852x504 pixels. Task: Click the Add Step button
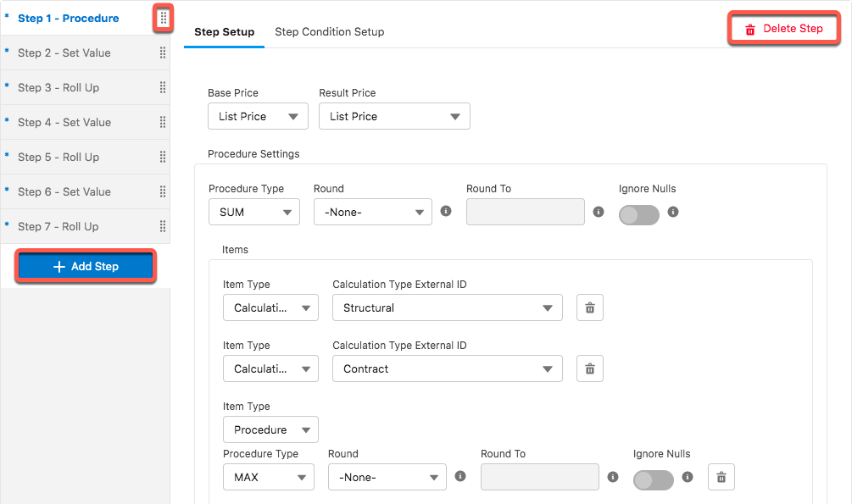[x=85, y=266]
